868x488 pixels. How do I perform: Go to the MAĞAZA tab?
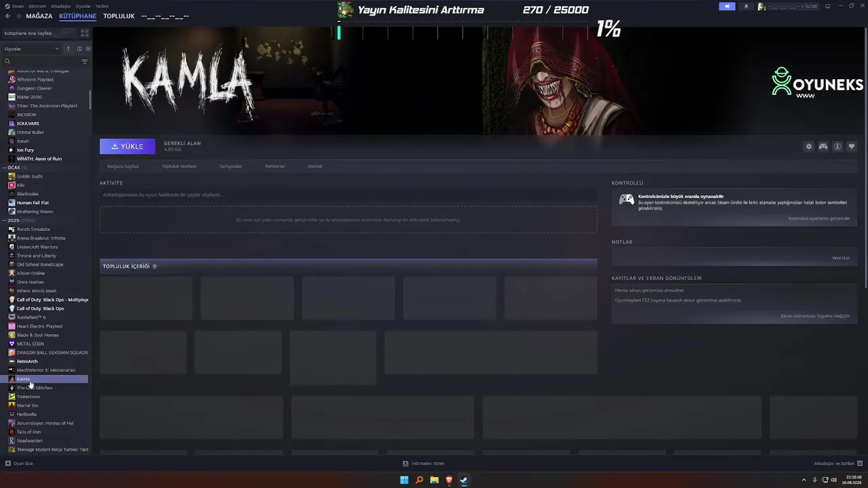click(x=39, y=16)
